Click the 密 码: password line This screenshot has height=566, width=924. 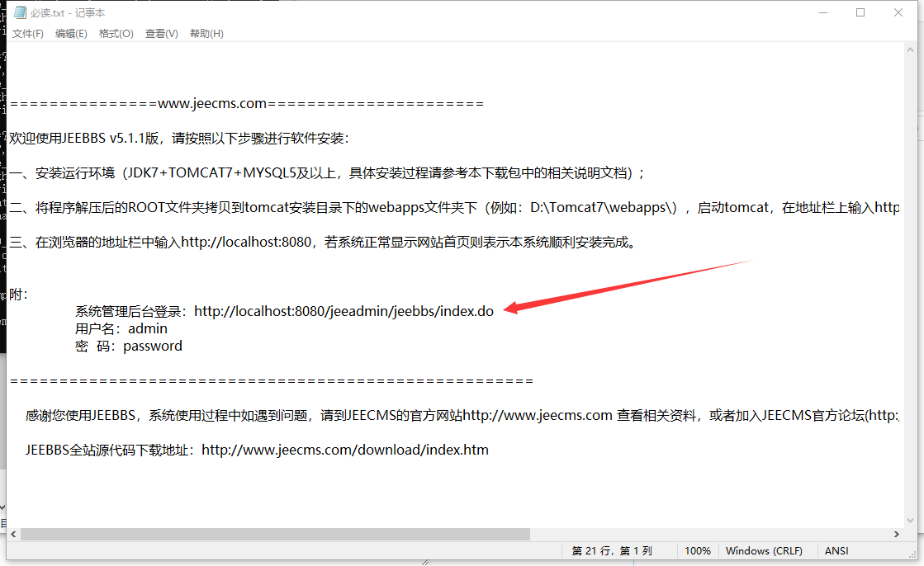tap(129, 346)
